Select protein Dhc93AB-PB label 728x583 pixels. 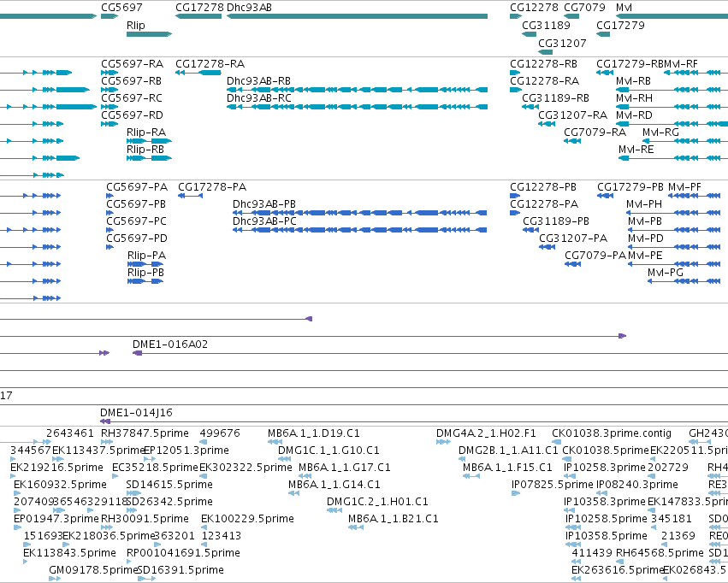[x=264, y=204]
